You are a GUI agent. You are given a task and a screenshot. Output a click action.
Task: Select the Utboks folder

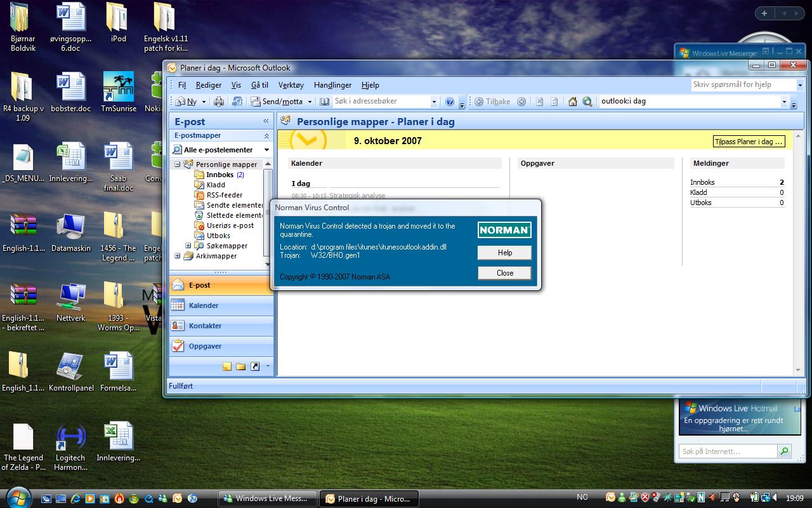coord(213,236)
